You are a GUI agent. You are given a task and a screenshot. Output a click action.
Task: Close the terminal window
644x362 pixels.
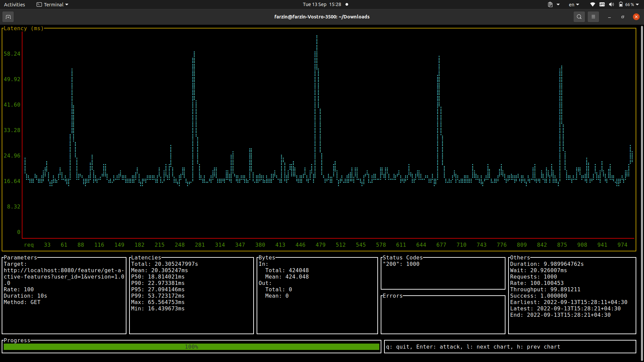[x=636, y=17]
